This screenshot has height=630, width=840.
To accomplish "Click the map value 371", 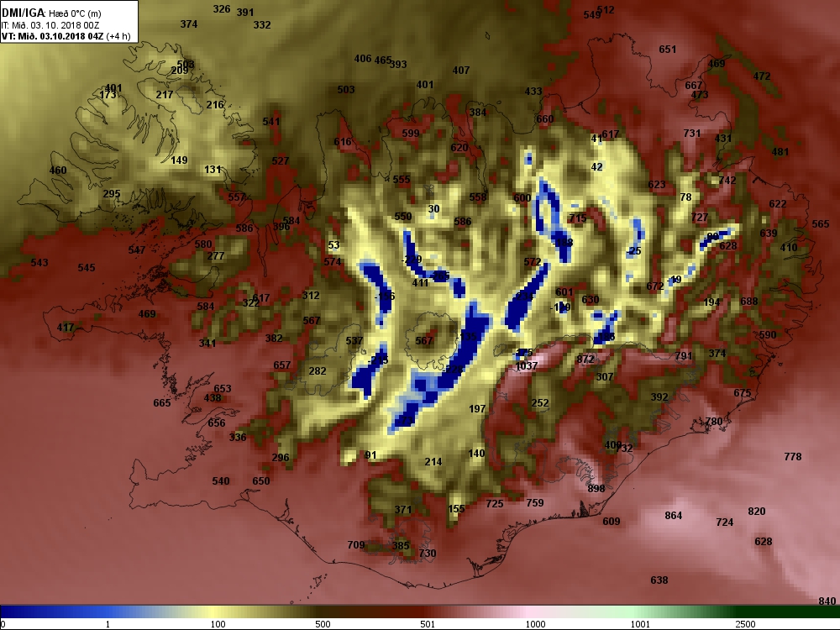I will tap(403, 510).
